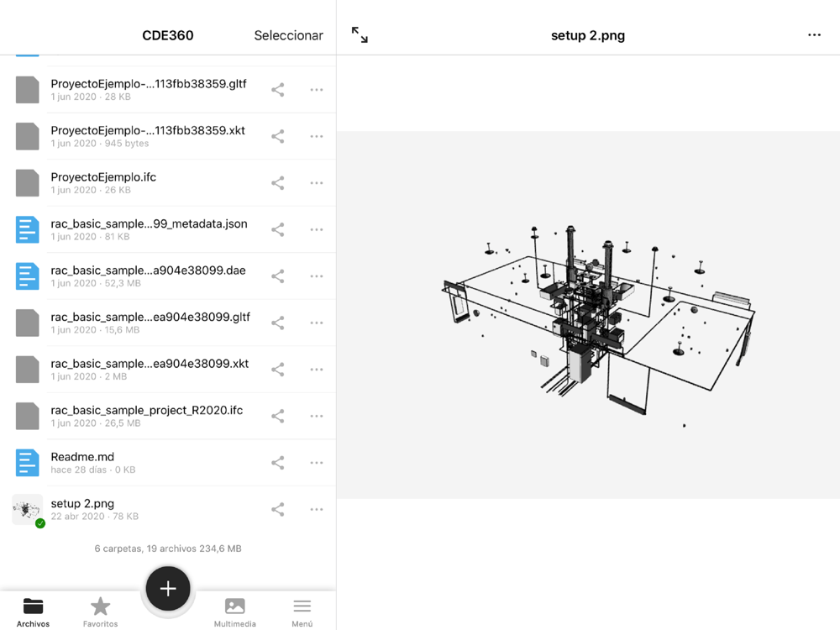Open more options for rac_basic_sample_project_R2020.ifc

coord(317,416)
